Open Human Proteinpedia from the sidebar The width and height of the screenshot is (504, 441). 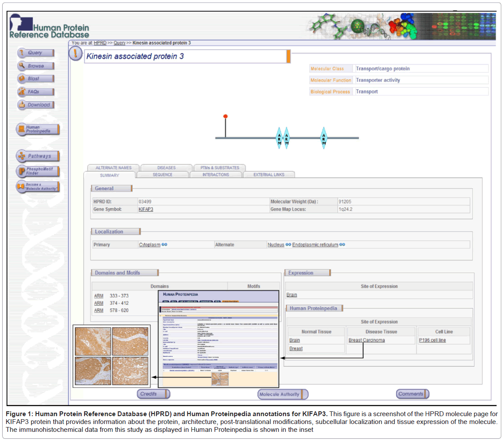(x=37, y=130)
